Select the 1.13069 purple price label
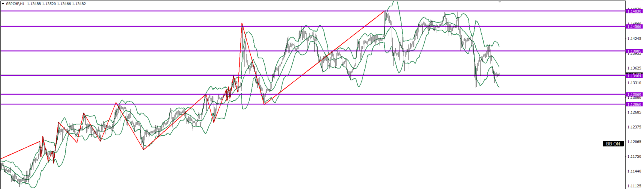Screen dimensions: 644x189 (x=634, y=94)
